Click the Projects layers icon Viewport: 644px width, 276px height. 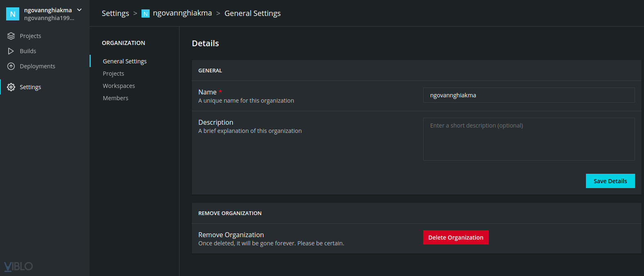click(x=11, y=36)
